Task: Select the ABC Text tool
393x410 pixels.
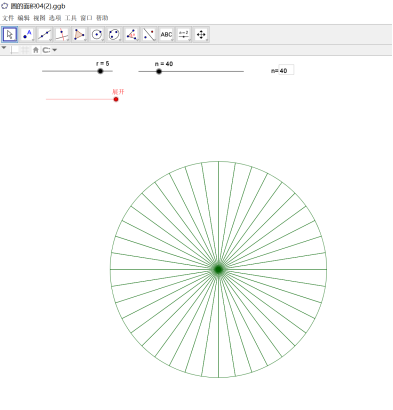Action: (166, 34)
